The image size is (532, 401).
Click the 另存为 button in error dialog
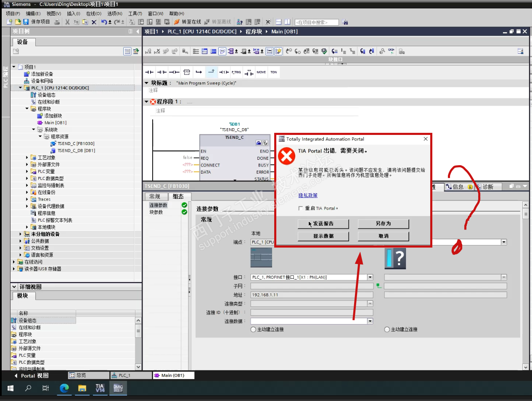(384, 224)
